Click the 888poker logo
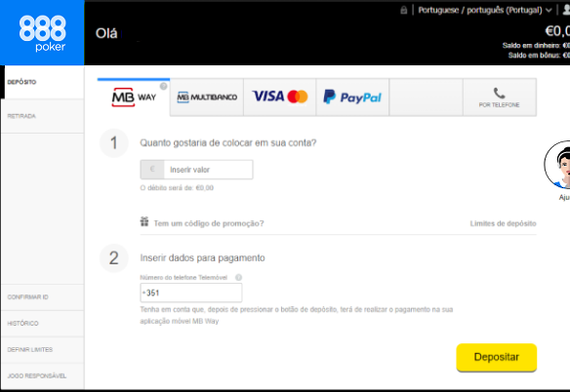Screen dimensions: 570x392 [43, 33]
